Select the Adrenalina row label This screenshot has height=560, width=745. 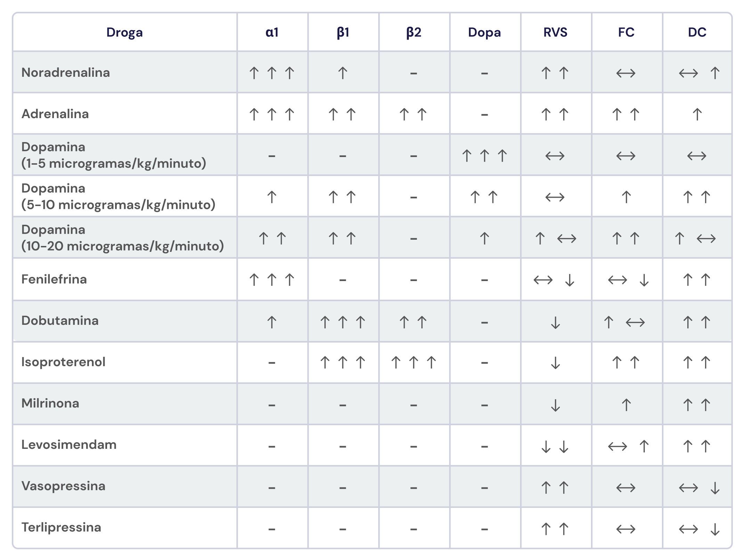pos(55,114)
